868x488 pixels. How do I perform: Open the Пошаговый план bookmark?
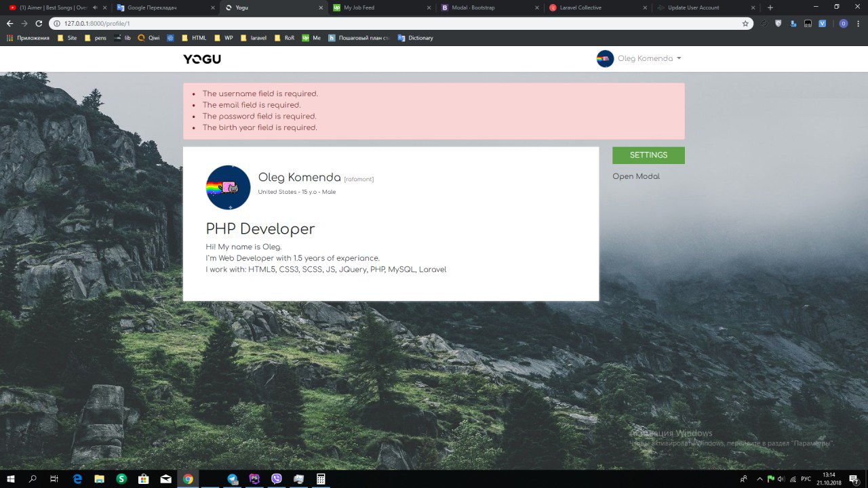click(359, 38)
